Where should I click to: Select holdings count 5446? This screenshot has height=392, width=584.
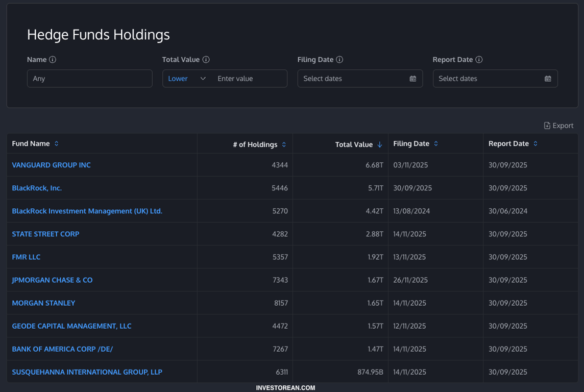click(x=280, y=188)
